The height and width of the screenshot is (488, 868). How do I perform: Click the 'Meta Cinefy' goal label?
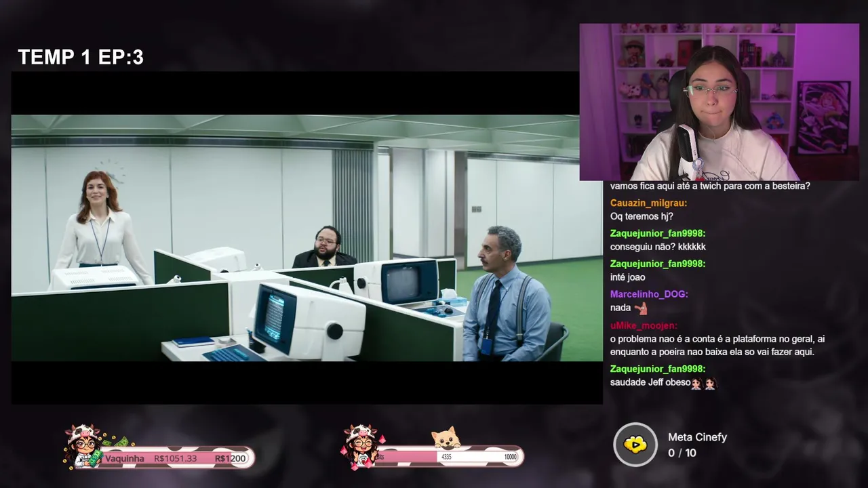pyautogui.click(x=697, y=437)
